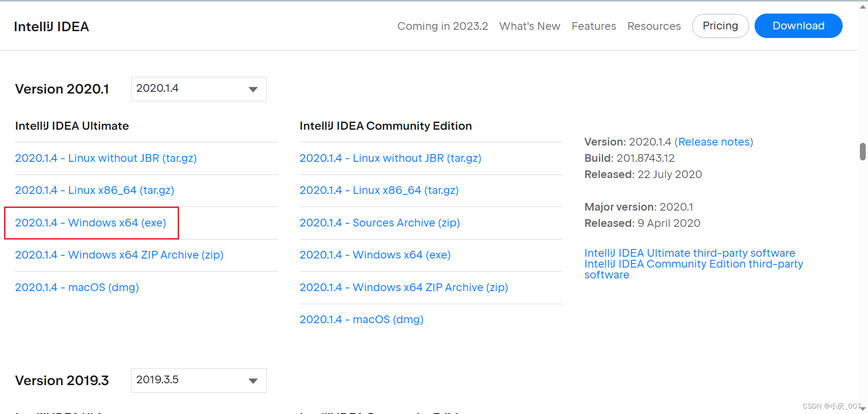Open the version dropdown arrow for Version 2020.1
This screenshot has width=868, height=414.
[x=253, y=89]
